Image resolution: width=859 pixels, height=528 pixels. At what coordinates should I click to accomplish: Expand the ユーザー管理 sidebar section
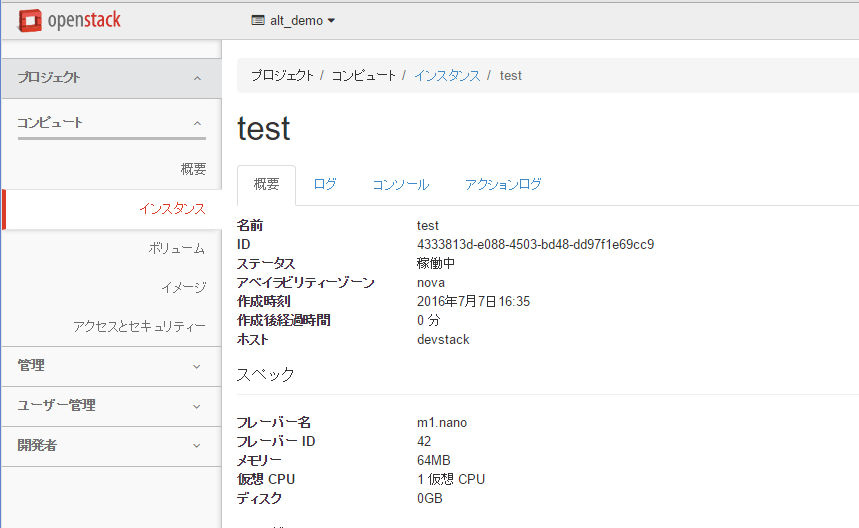(110, 406)
